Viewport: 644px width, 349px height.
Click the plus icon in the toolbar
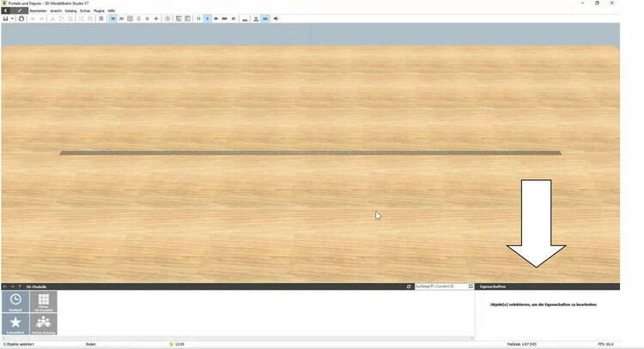156,19
